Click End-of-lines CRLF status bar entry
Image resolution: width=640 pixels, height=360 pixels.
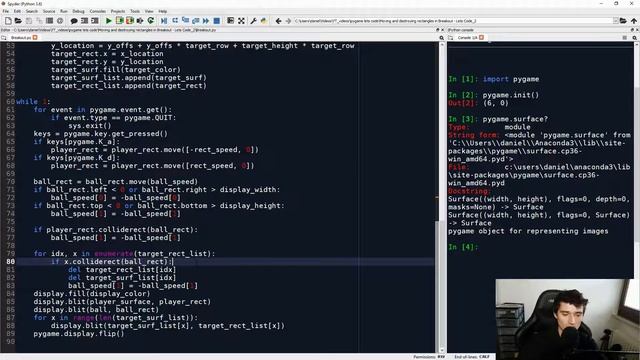[471, 357]
